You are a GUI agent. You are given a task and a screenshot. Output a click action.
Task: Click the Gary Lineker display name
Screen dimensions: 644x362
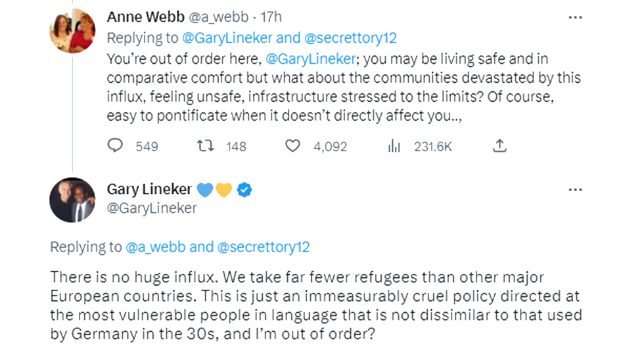pos(149,189)
